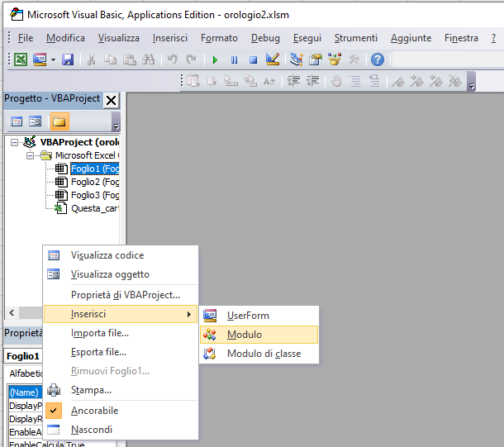Toggle Design Mode icon
This screenshot has width=504, height=447.
pos(273,59)
